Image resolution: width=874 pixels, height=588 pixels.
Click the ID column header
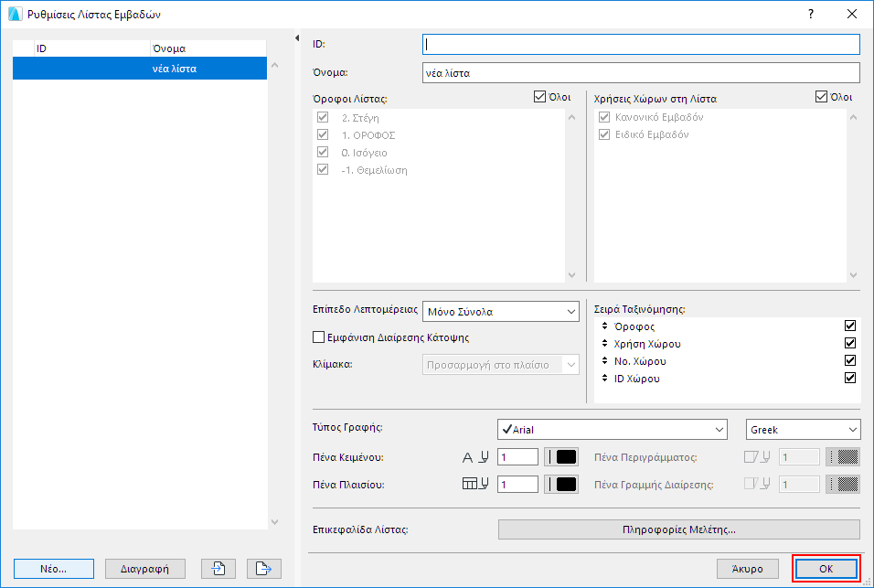point(92,48)
